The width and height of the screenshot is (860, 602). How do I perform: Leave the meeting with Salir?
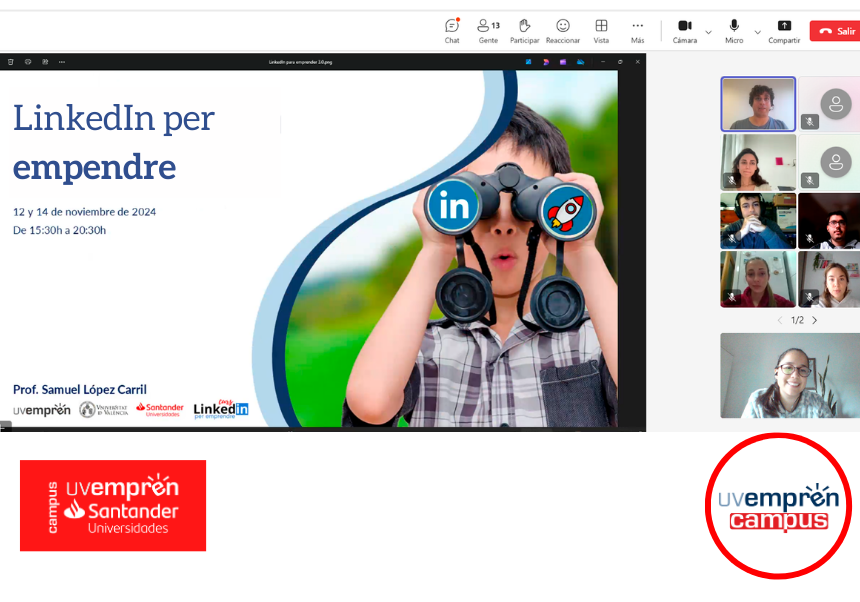[836, 31]
